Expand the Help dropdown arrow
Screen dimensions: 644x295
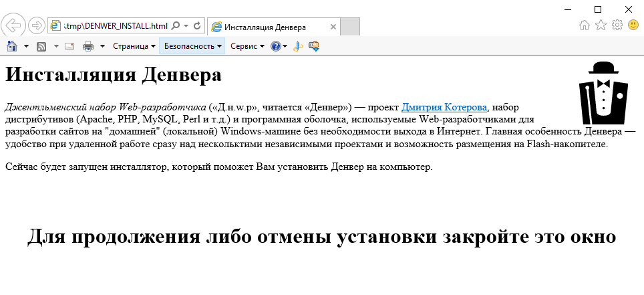285,47
